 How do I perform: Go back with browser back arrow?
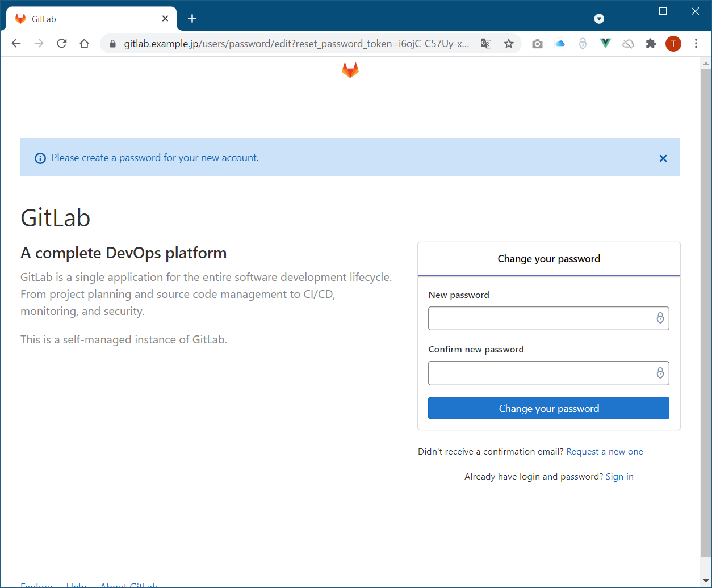point(16,44)
